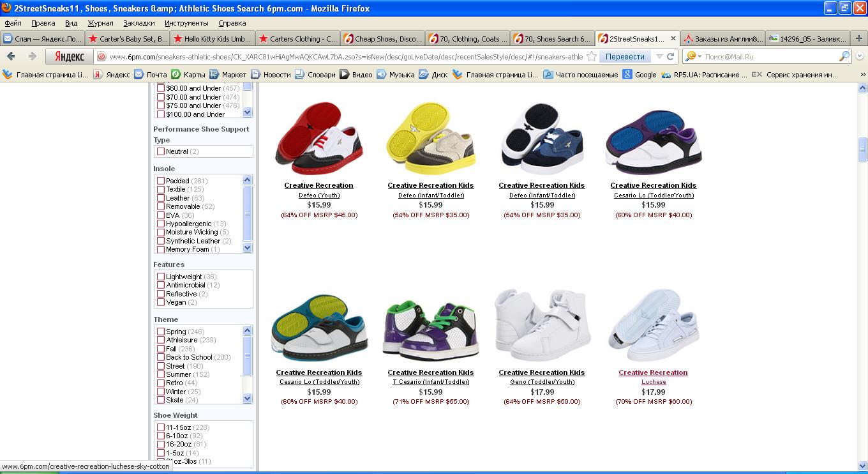Check the Back to School theme box
Viewport: 868px width, 474px height.
pyautogui.click(x=161, y=357)
